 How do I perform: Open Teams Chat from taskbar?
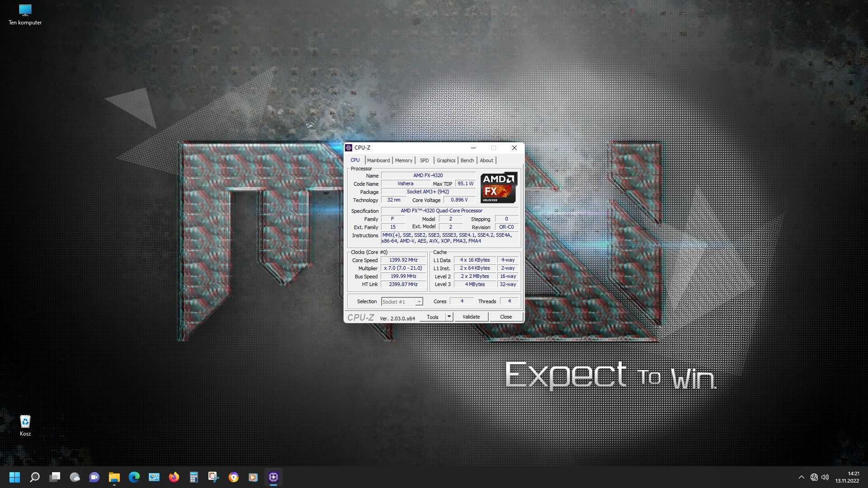click(94, 477)
